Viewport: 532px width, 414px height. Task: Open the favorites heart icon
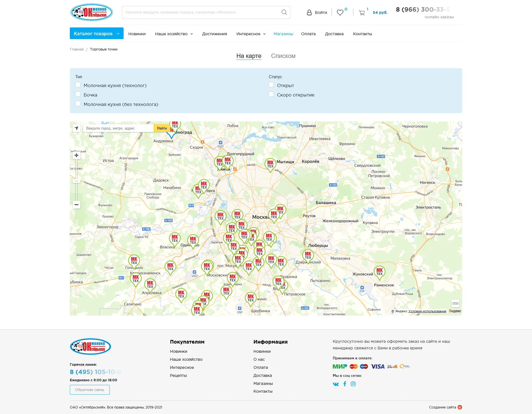340,12
